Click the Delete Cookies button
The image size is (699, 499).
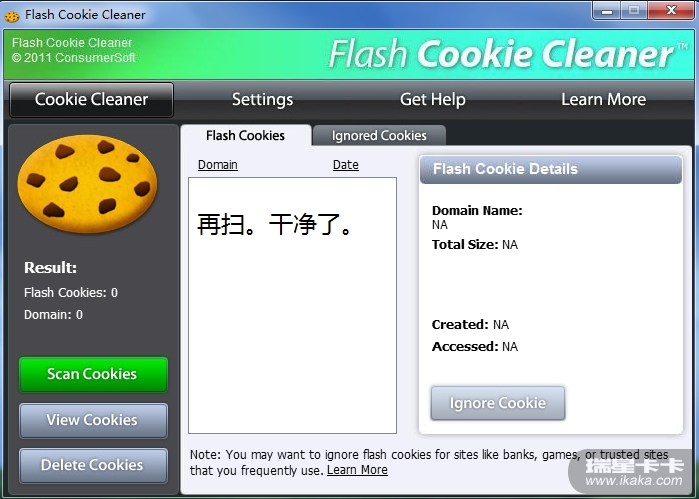point(93,465)
